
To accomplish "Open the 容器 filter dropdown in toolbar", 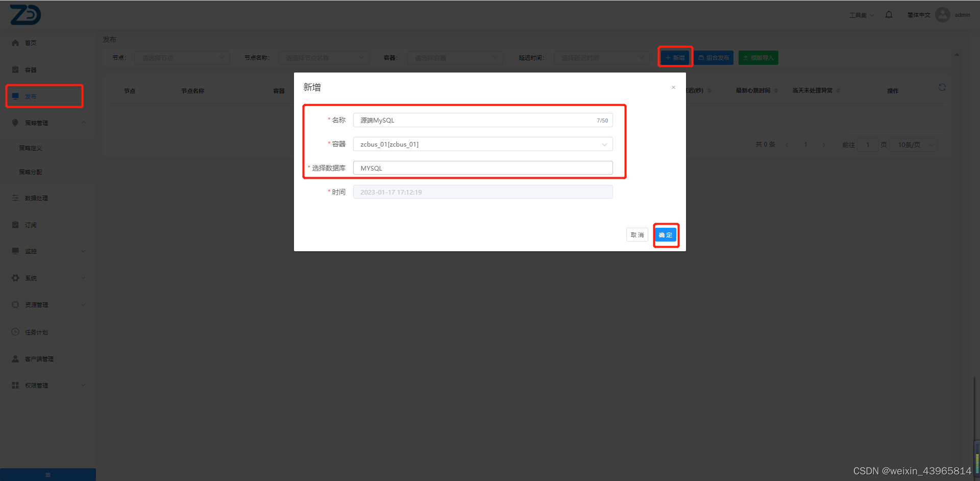I will [x=455, y=58].
